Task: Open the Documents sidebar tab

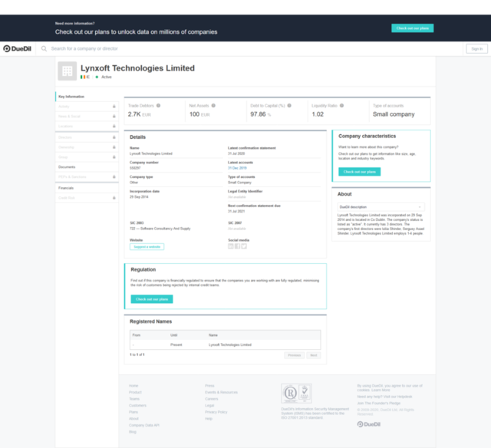Action: click(x=87, y=167)
